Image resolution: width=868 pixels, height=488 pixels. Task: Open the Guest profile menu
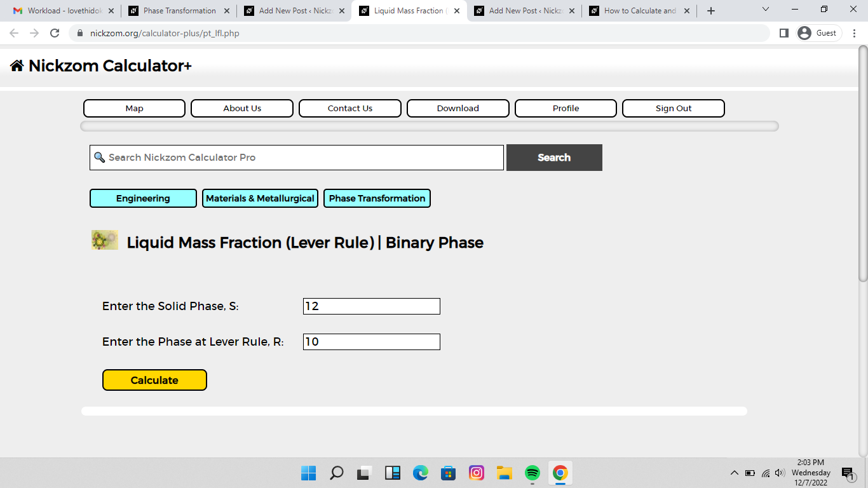click(819, 33)
